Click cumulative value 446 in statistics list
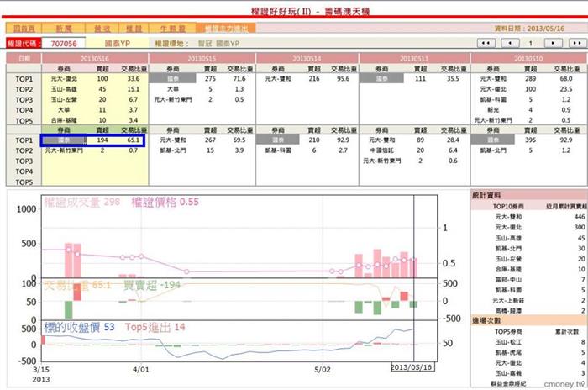The image size is (588, 390). [580, 217]
